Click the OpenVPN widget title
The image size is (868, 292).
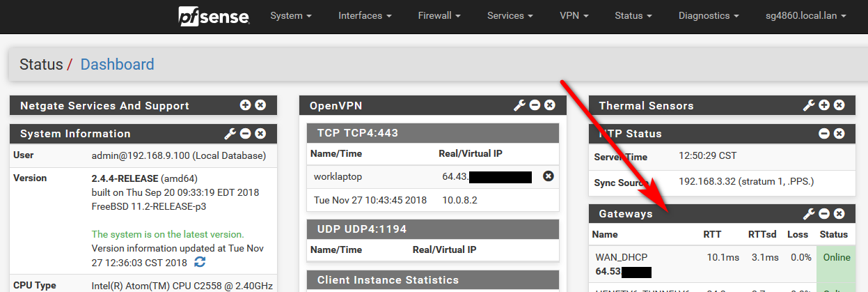[x=336, y=106]
